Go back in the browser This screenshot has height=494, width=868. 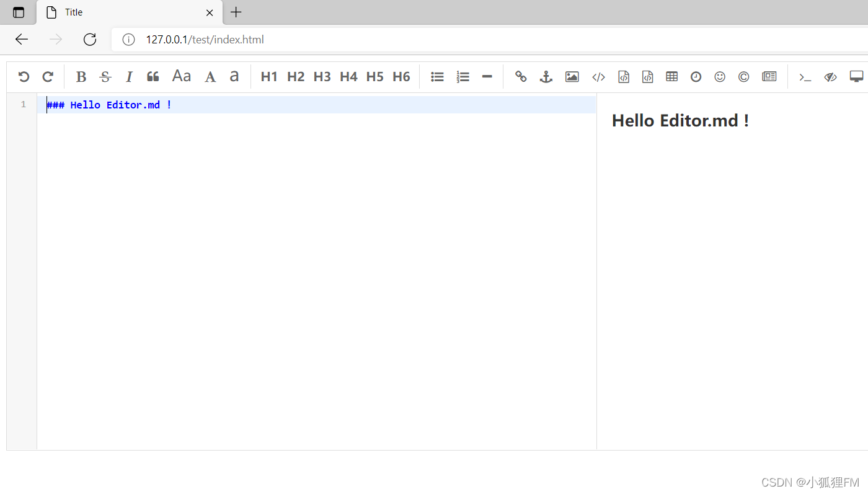(x=22, y=40)
